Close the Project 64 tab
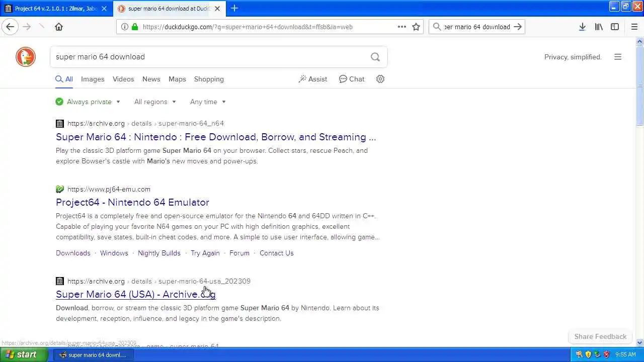This screenshot has width=644, height=362. point(104,9)
